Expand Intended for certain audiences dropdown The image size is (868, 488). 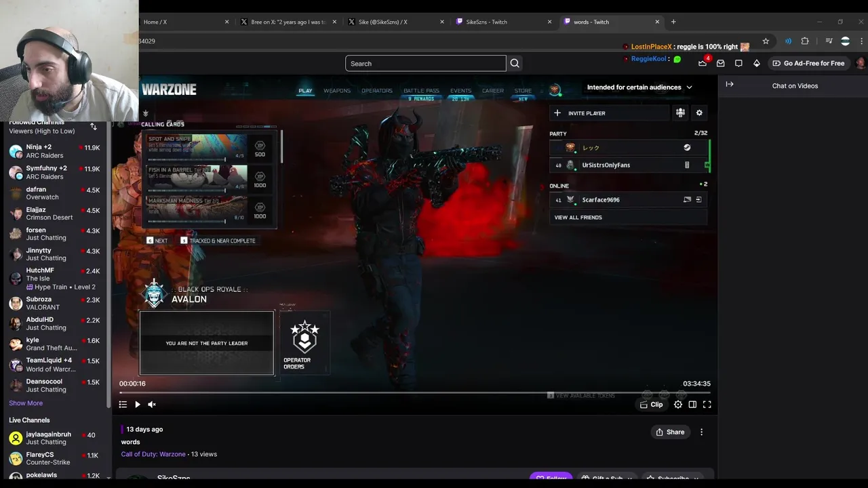click(x=639, y=87)
